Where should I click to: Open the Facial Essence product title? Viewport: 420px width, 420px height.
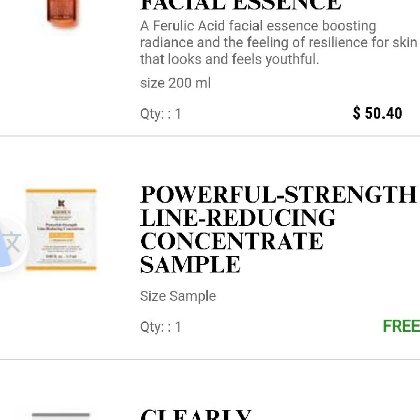241,5
